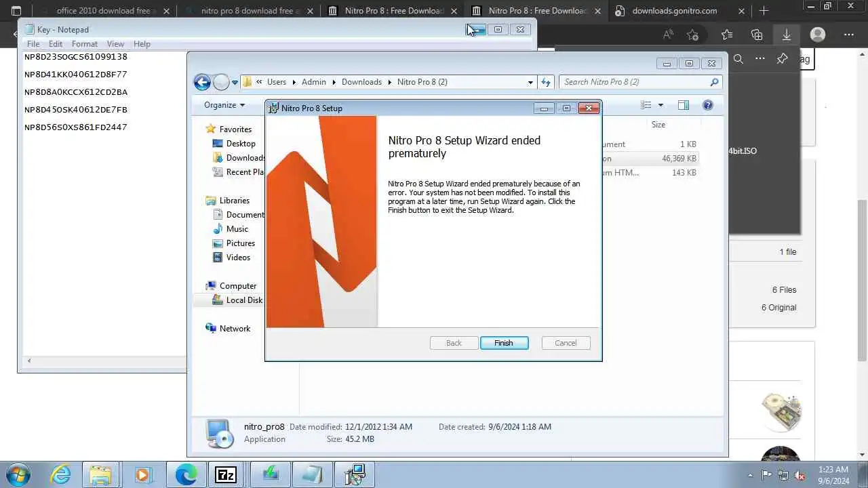Open the Music library

[237, 229]
